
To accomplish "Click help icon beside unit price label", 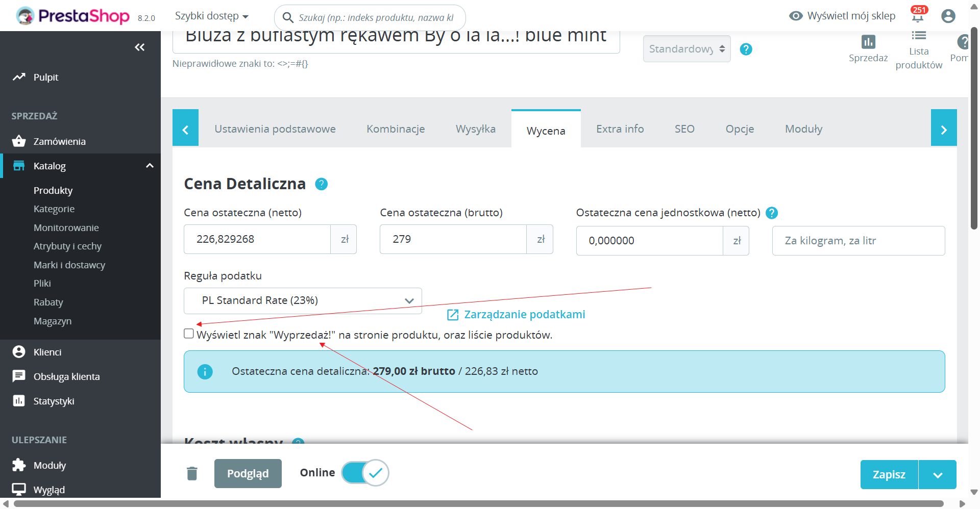I will pyautogui.click(x=772, y=213).
